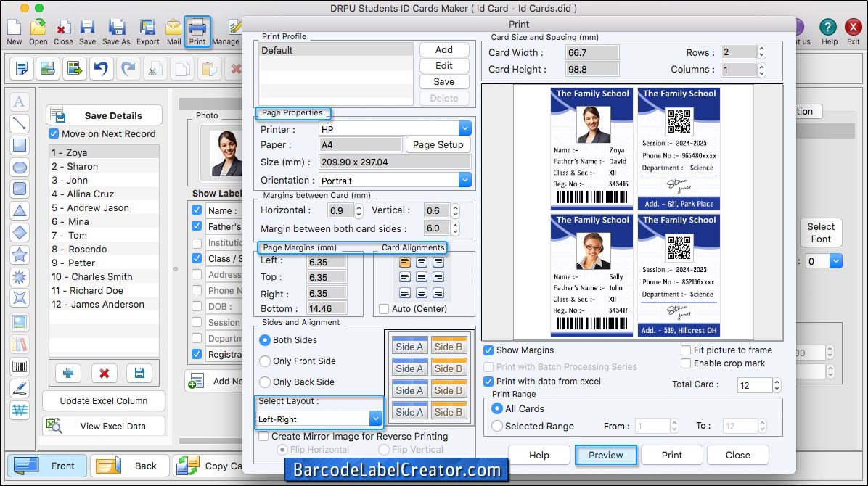Screen dimensions: 868x486
Task: Select the Default print profile
Action: (x=336, y=50)
